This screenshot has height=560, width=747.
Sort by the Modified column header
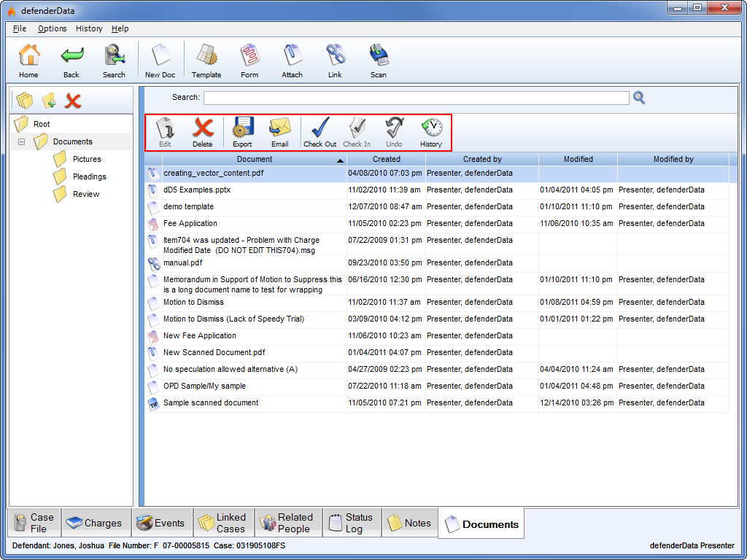[578, 160]
